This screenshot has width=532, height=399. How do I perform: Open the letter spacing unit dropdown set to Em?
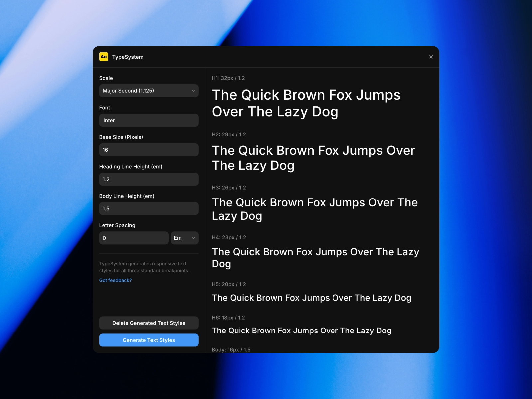pyautogui.click(x=184, y=238)
